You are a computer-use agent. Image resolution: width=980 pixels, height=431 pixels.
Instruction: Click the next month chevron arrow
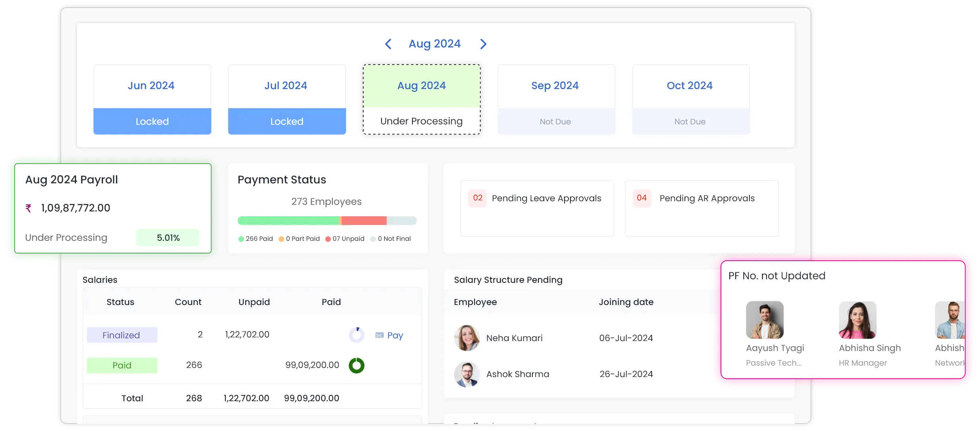[x=483, y=44]
